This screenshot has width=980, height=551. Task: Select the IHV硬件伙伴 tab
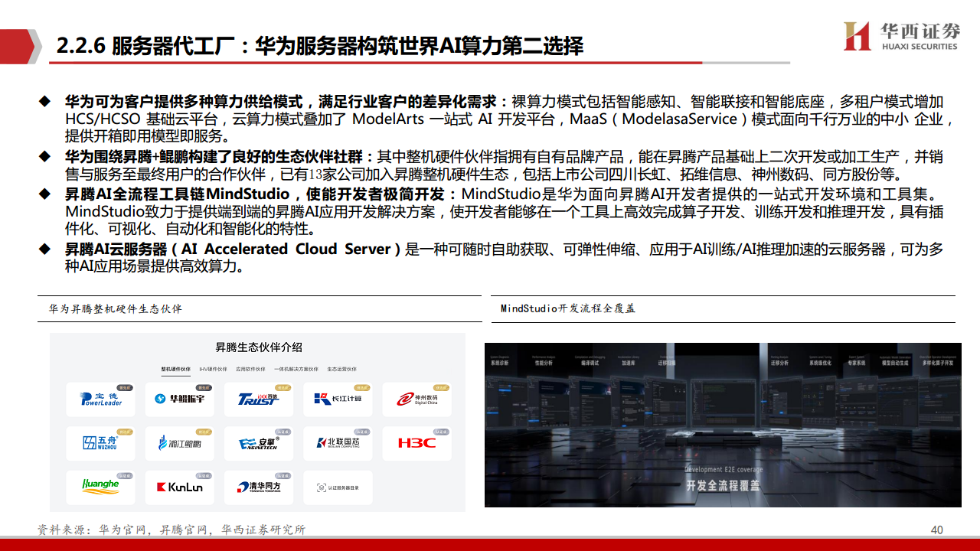(x=214, y=369)
